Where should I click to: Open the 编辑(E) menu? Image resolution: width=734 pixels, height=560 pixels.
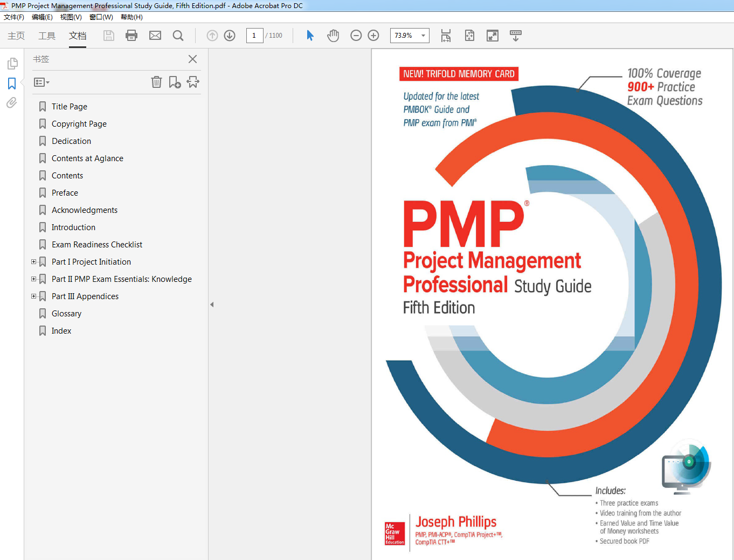click(42, 17)
